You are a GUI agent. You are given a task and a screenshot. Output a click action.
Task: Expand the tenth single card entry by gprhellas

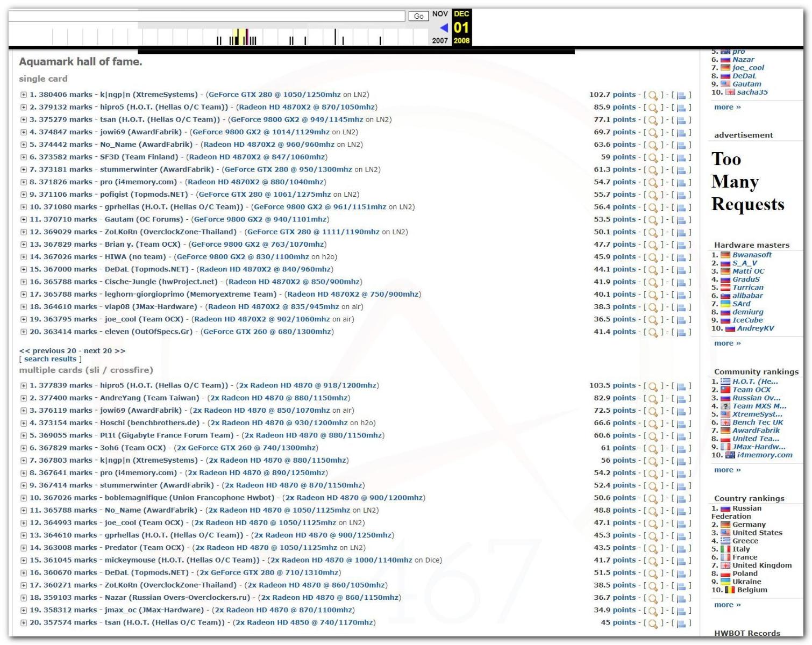click(x=24, y=207)
